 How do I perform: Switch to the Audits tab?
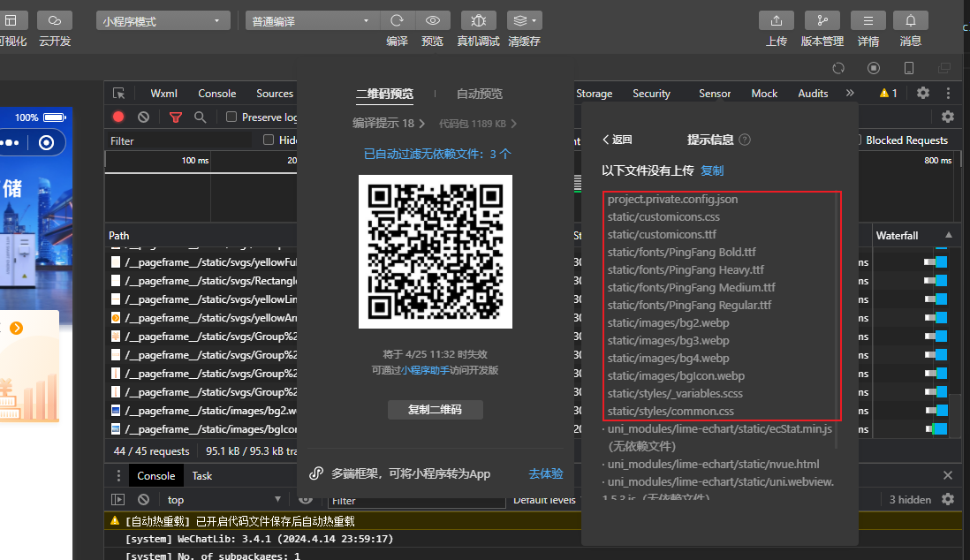pos(813,94)
